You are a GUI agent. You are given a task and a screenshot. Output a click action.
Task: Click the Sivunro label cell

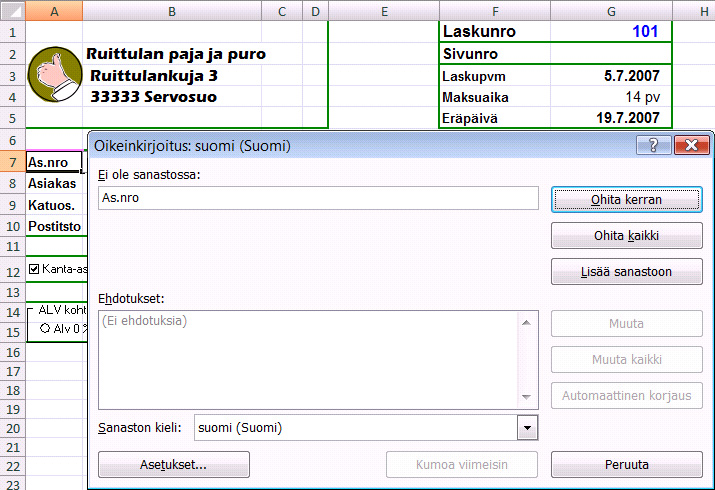(x=495, y=54)
